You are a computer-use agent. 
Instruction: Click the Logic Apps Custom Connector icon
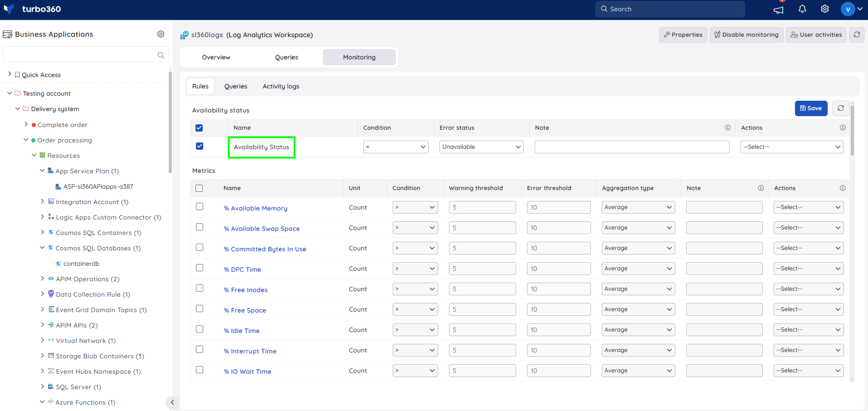coord(51,217)
